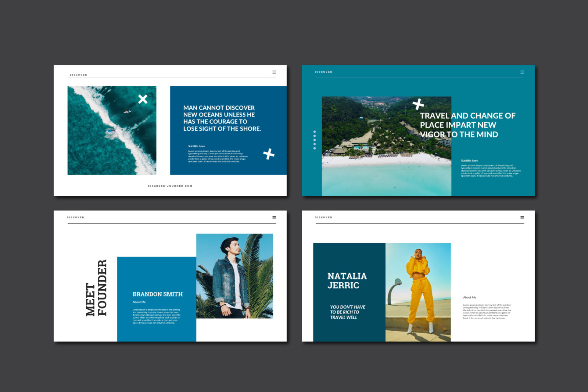Click the BRANDON SMITH name heading
Image resolution: width=588 pixels, height=392 pixels.
point(158,294)
